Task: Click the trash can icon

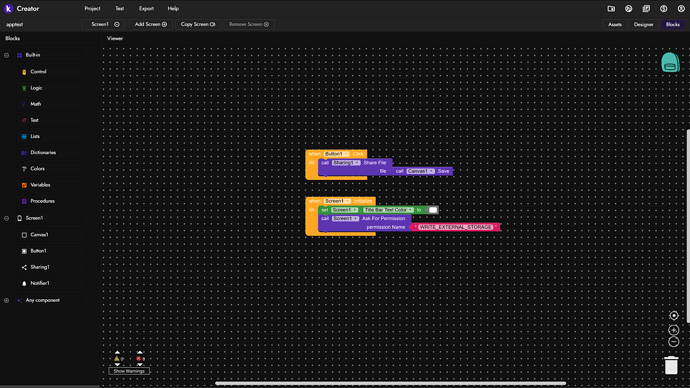Action: [671, 365]
